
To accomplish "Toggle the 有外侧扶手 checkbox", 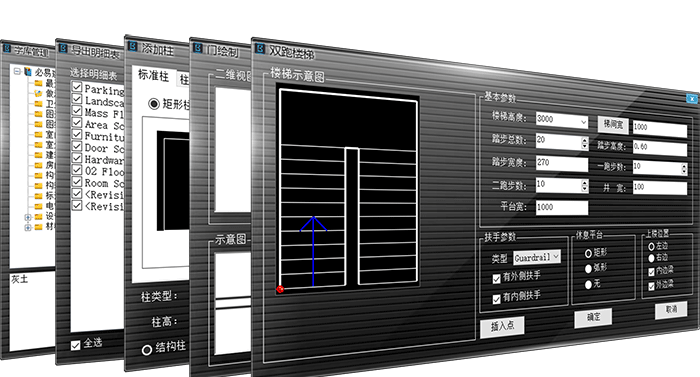I will click(496, 279).
